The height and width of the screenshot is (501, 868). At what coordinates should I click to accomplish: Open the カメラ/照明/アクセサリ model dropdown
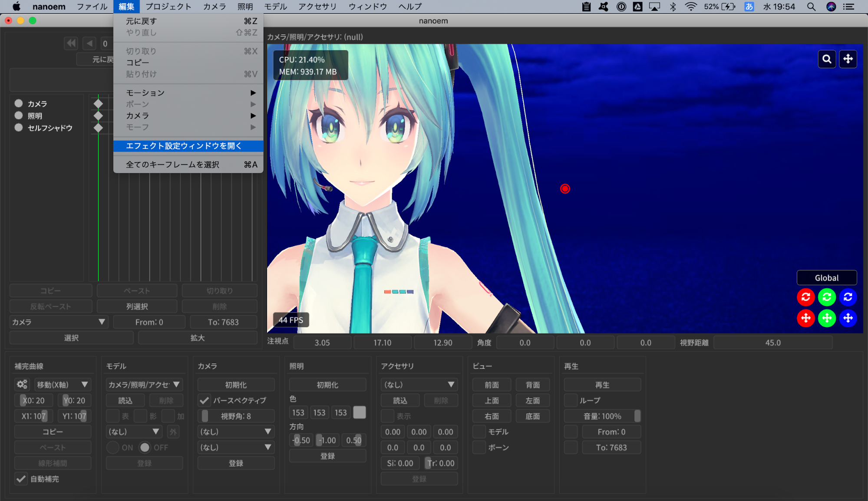click(x=144, y=385)
